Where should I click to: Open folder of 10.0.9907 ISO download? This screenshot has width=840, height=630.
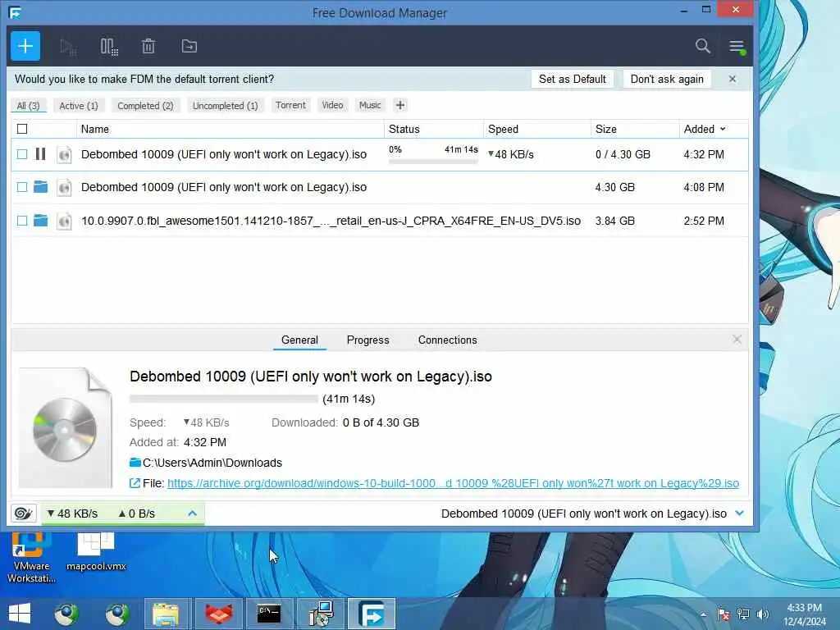click(x=40, y=220)
